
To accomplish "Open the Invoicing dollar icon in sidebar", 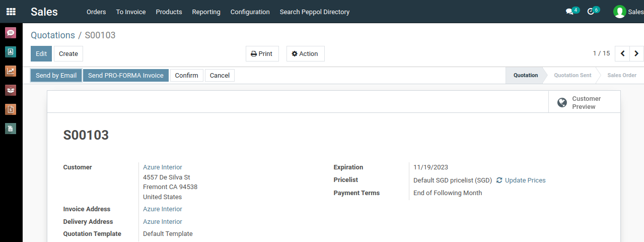I will click(11, 109).
